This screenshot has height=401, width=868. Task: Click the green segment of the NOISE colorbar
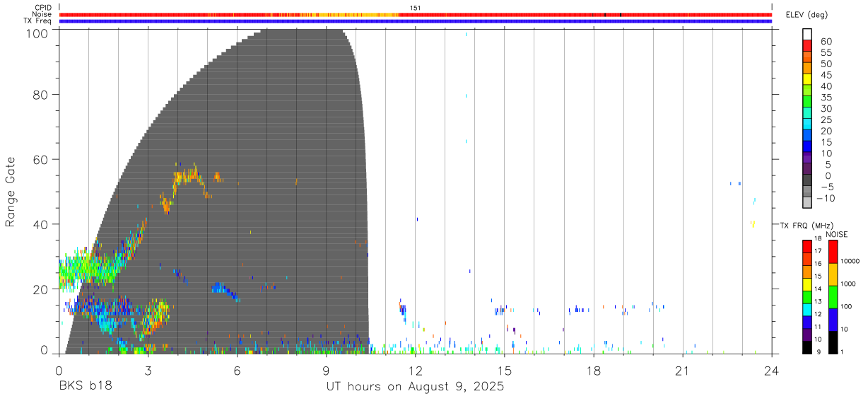click(833, 297)
